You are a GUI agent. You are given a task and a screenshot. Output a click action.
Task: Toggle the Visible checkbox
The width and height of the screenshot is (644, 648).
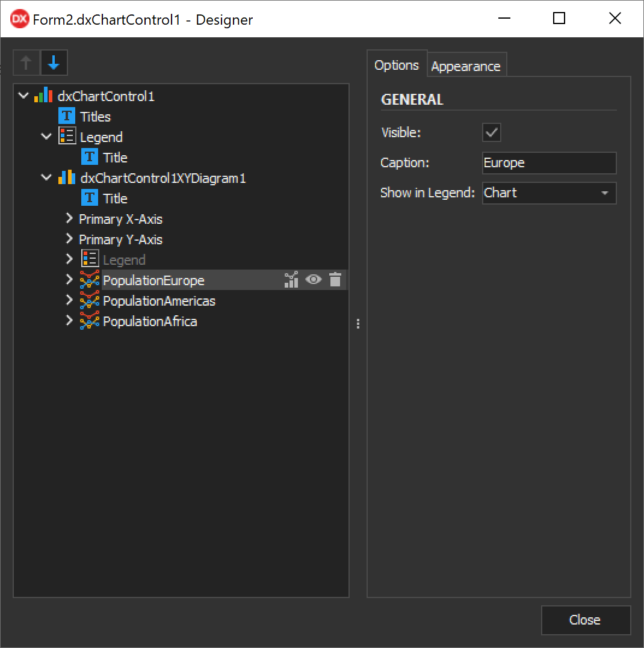492,133
